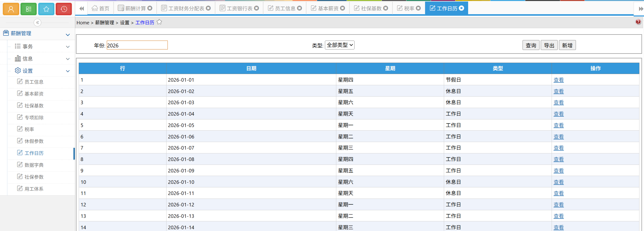Close the 薪酬计算 tab
644x231 pixels.
point(150,8)
